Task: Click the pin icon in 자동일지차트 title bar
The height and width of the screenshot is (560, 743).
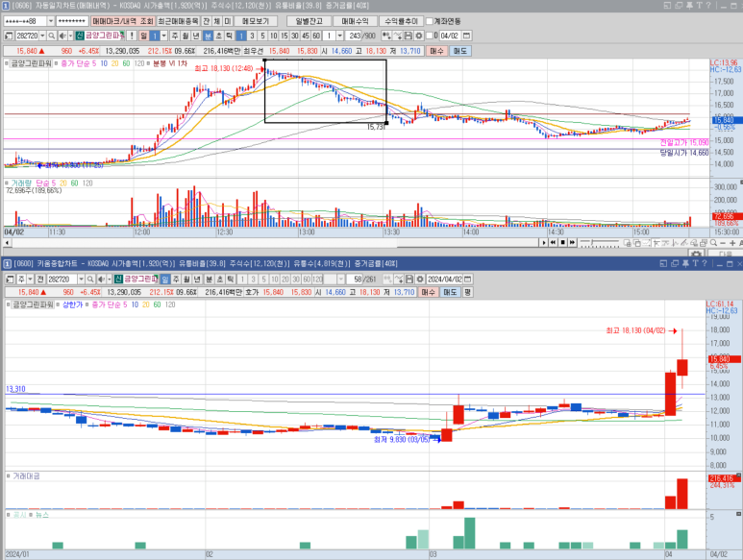Action: tap(689, 5)
